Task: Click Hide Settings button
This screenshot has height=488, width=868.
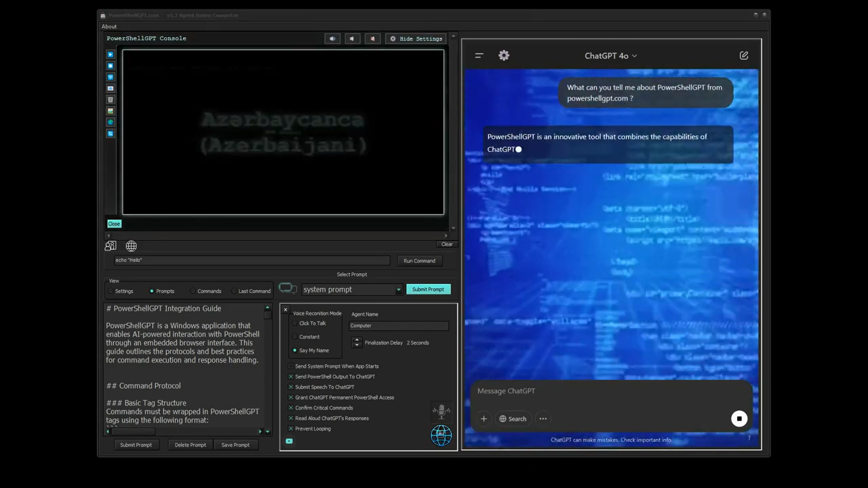Action: (x=416, y=39)
